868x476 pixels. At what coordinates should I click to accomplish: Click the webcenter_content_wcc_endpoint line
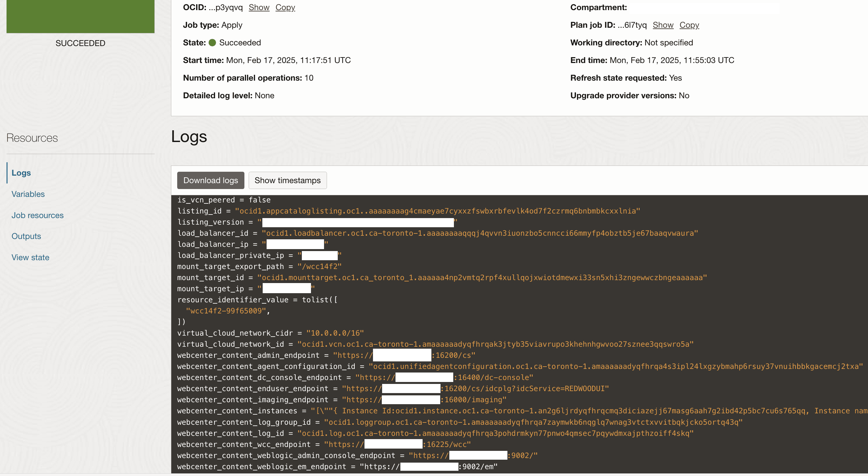coord(324,445)
